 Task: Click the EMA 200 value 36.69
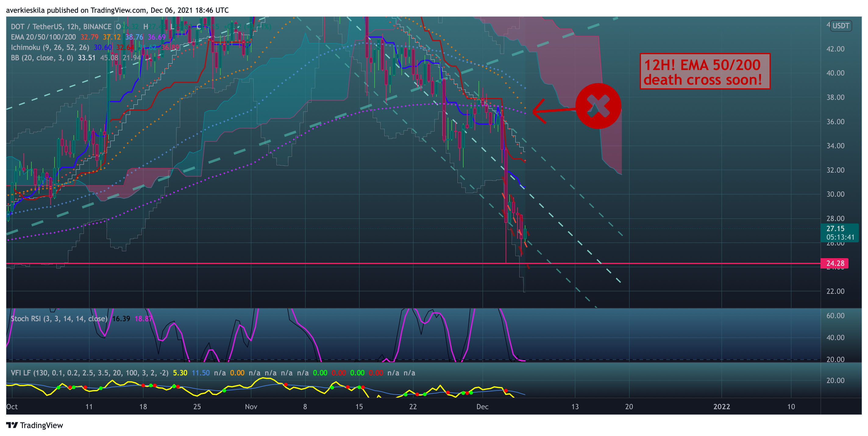[x=157, y=37]
